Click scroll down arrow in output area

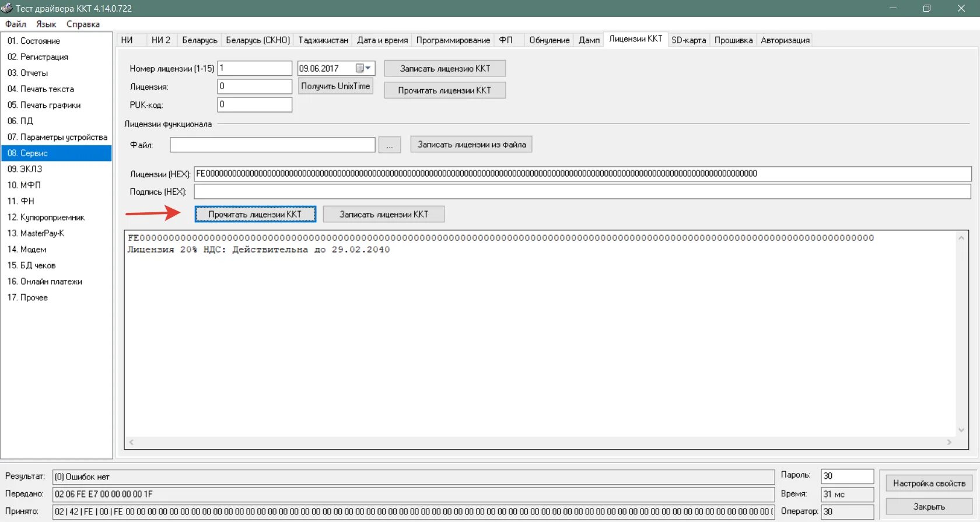[x=961, y=430]
